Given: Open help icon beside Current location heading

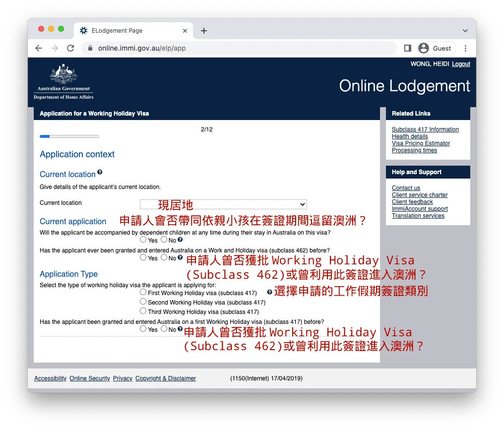Looking at the screenshot, I should coord(100,172).
